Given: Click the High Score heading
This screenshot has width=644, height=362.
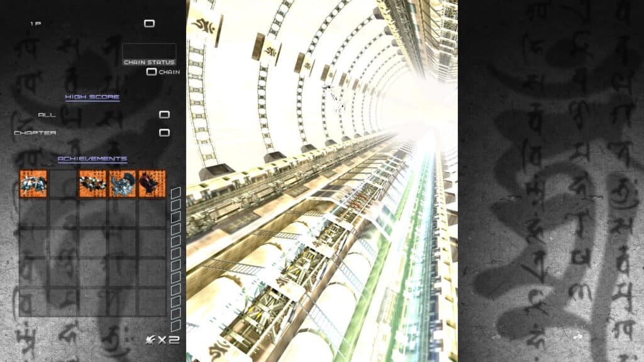Looking at the screenshot, I should 92,97.
